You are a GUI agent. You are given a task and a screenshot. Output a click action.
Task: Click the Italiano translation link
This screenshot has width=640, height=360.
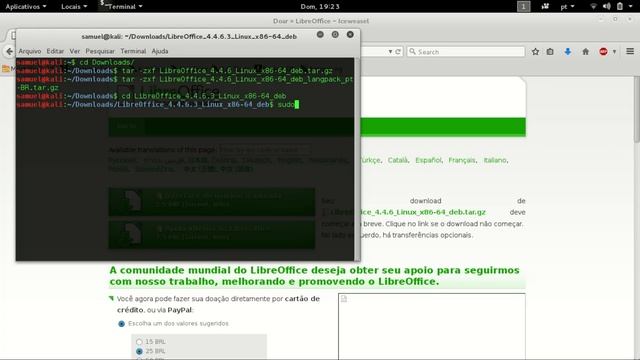(x=495, y=160)
